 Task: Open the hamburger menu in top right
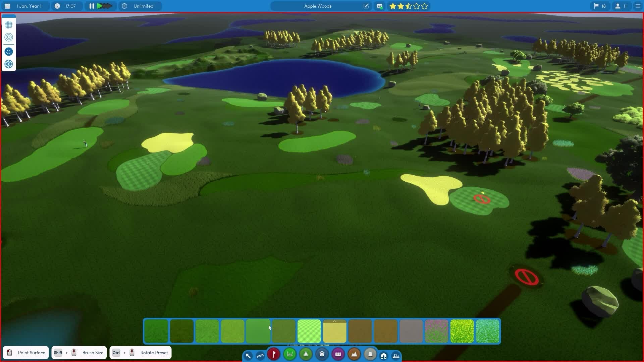click(x=638, y=6)
